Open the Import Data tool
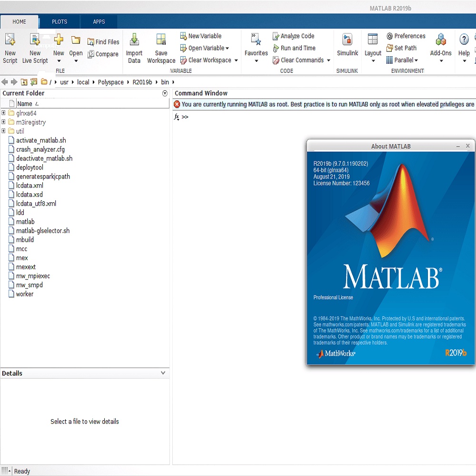 coord(134,40)
